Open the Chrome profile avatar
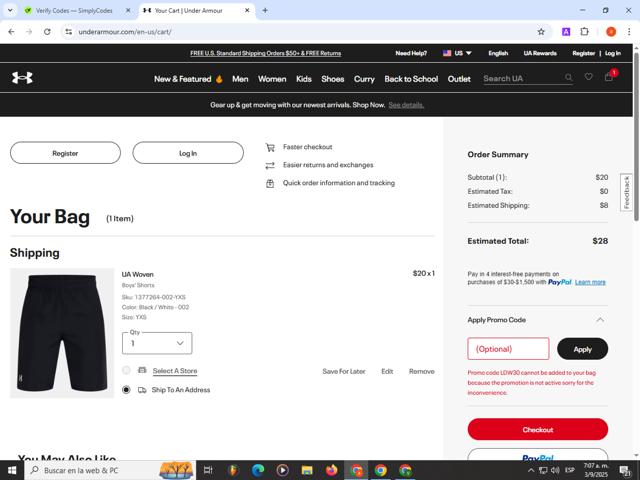Image resolution: width=640 pixels, height=480 pixels. click(x=611, y=32)
